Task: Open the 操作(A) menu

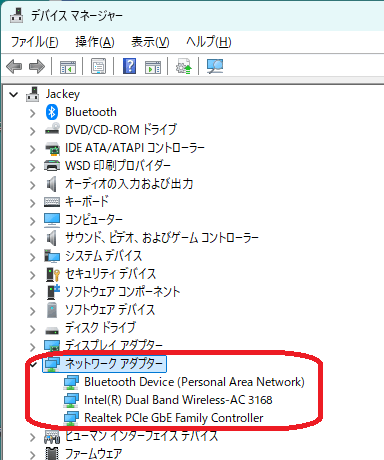Action: click(x=95, y=42)
